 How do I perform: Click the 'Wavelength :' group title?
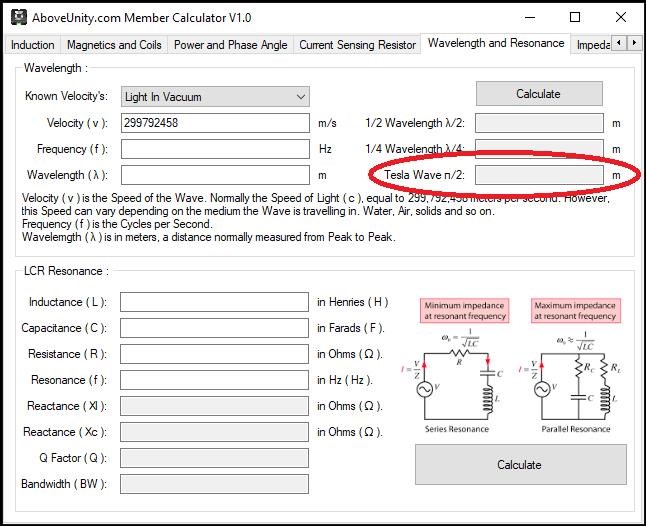(x=56, y=68)
